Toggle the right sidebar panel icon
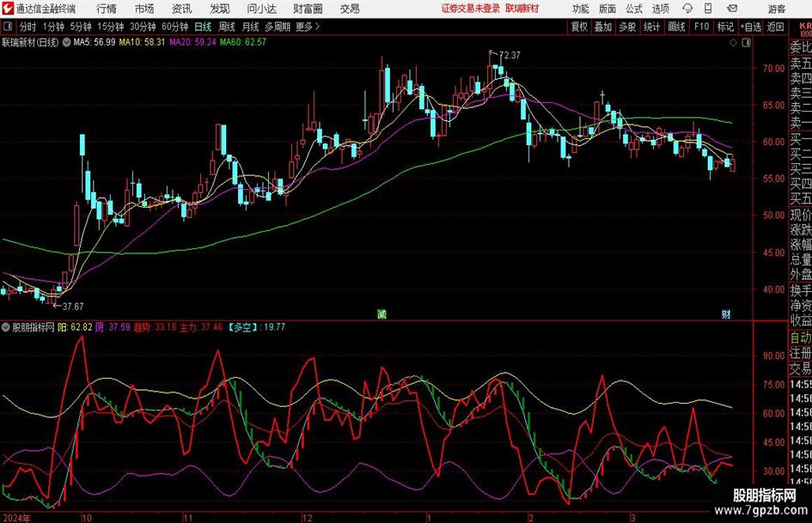The image size is (812, 523). pyautogui.click(x=746, y=43)
